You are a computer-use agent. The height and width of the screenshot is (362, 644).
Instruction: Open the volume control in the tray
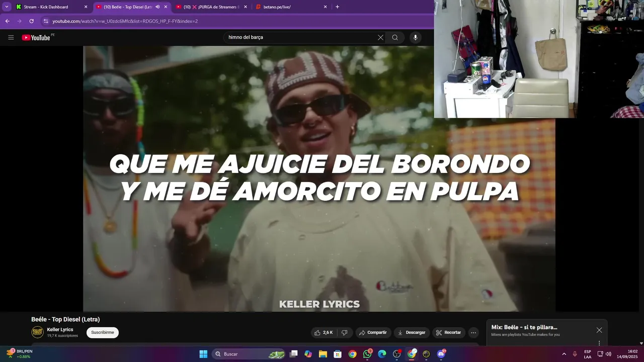608,354
